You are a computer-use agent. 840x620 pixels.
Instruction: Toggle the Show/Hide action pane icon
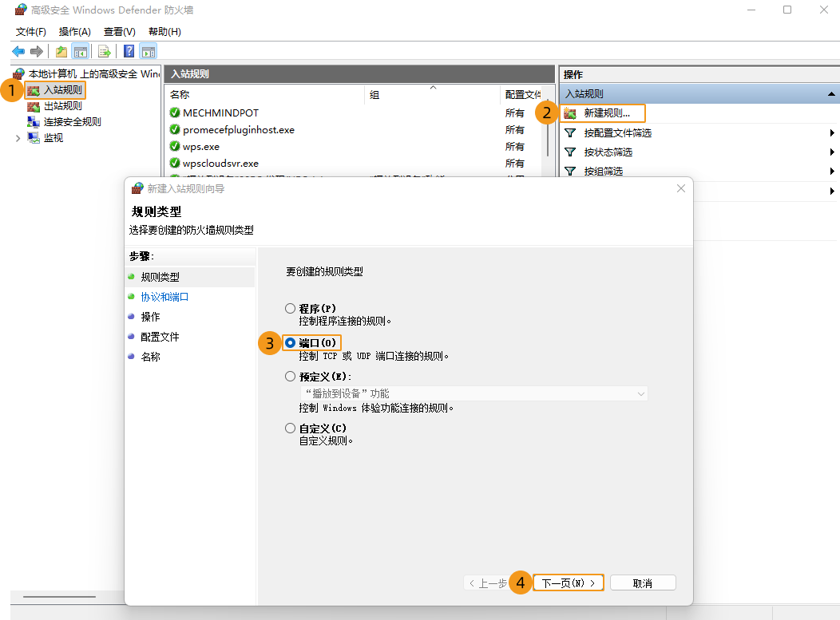tap(149, 51)
